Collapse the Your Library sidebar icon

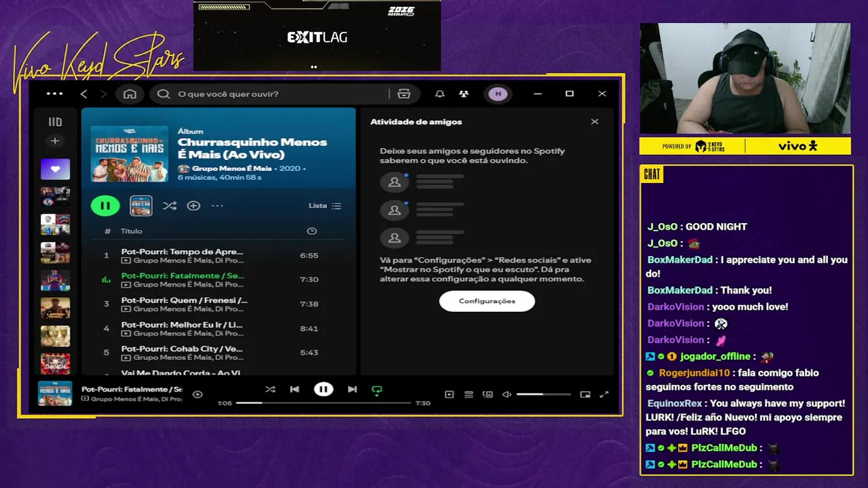55,122
